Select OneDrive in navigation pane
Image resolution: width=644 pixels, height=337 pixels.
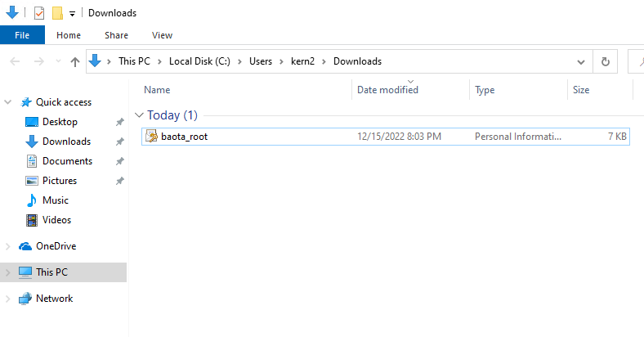[56, 246]
